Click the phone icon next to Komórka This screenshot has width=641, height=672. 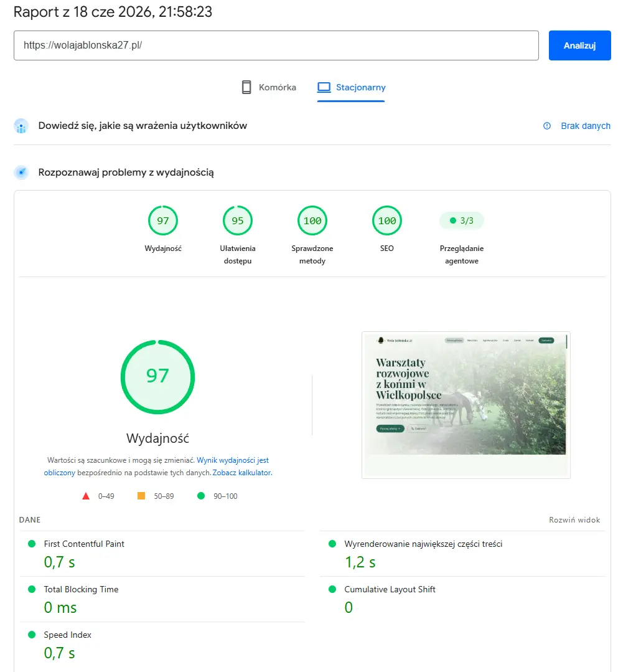pyautogui.click(x=246, y=87)
